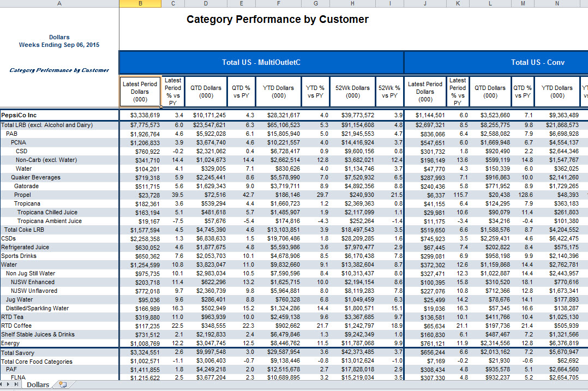Select the 'PAB' row label

(x=11, y=134)
